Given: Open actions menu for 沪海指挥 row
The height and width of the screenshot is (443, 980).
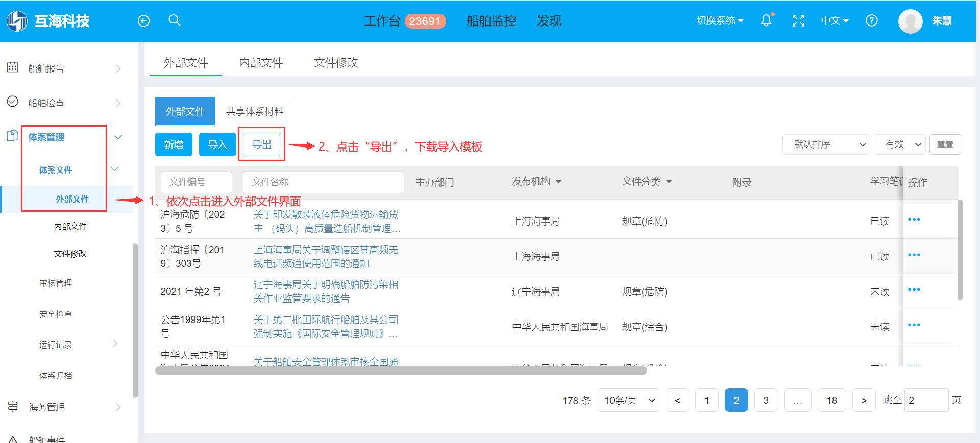Looking at the screenshot, I should click(914, 255).
